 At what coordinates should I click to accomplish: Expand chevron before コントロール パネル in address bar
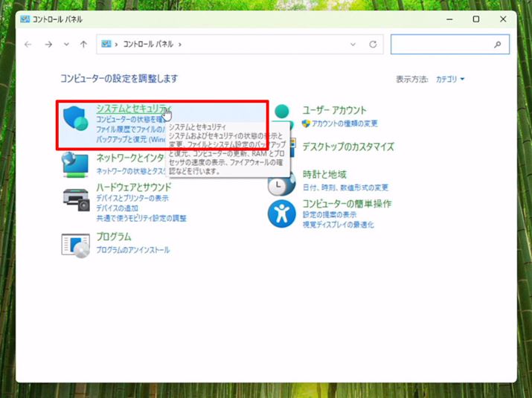[x=116, y=44]
